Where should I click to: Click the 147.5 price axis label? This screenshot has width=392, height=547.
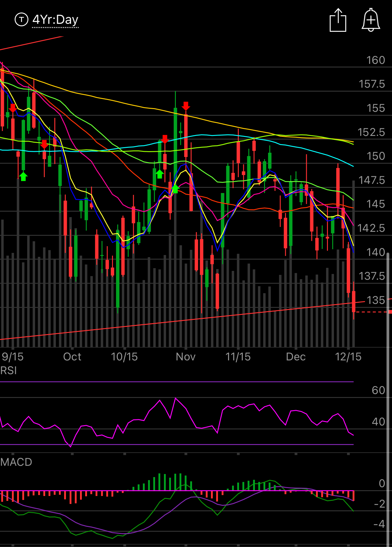(x=372, y=180)
